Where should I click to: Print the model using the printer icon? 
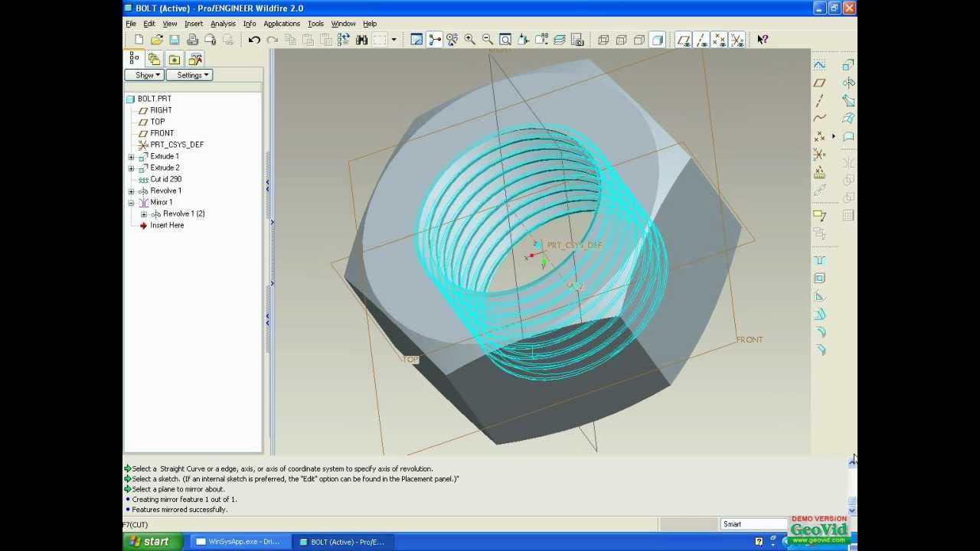[192, 40]
